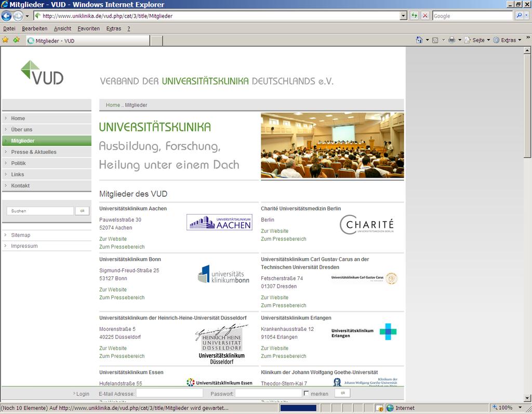Click the search magnifier icon beside Google box
Viewport: 532px width, 414px height.
click(x=519, y=16)
